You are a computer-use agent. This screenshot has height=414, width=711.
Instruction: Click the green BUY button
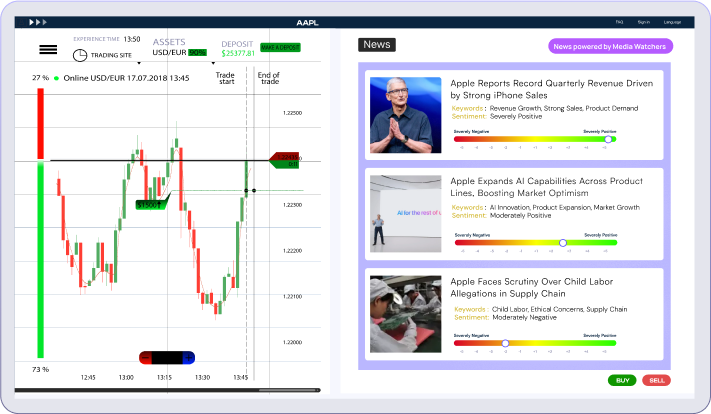pyautogui.click(x=622, y=380)
